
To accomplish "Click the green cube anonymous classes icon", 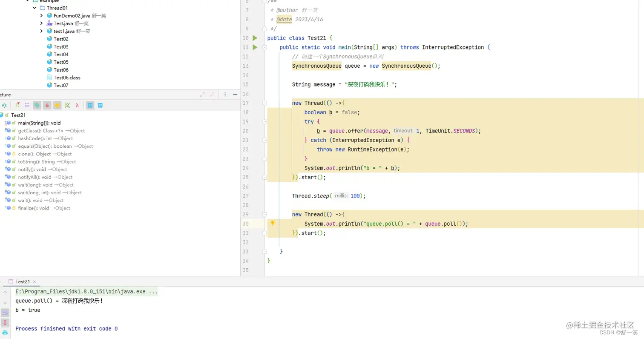I will pos(67,105).
